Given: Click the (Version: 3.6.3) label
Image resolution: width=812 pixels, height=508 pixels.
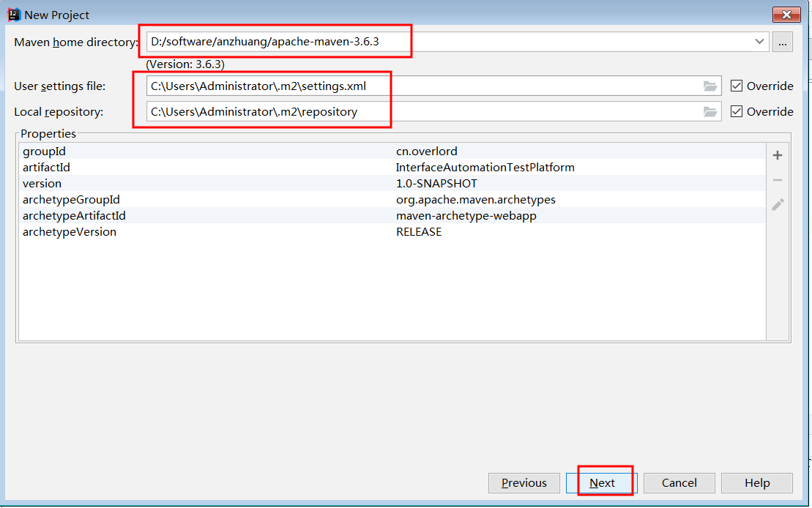Looking at the screenshot, I should tap(185, 64).
